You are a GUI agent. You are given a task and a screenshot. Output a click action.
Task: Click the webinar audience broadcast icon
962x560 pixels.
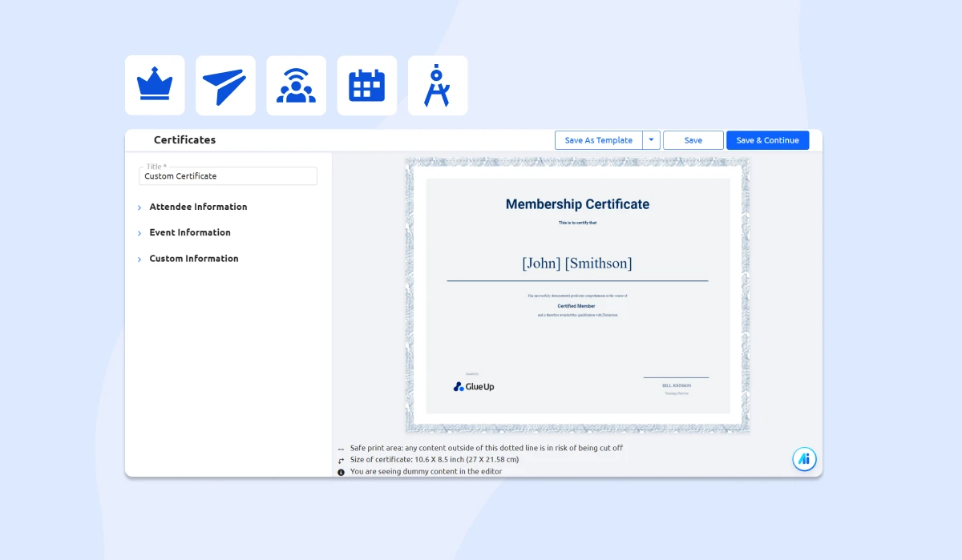[296, 83]
